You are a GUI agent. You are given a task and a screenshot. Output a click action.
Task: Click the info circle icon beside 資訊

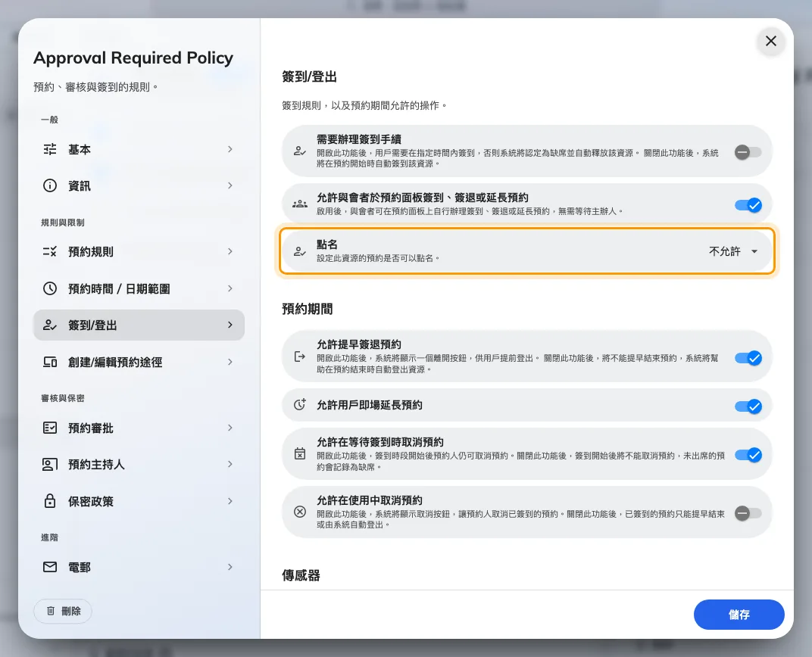[50, 185]
